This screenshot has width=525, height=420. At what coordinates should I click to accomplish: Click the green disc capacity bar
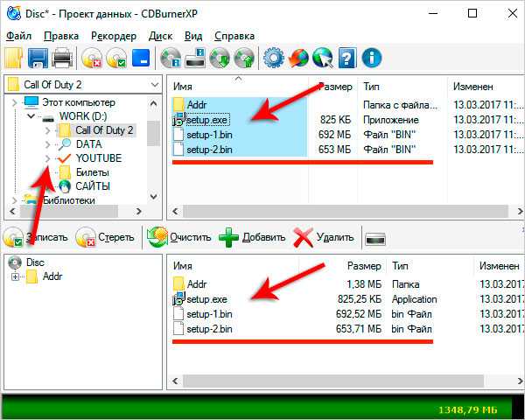(x=256, y=407)
